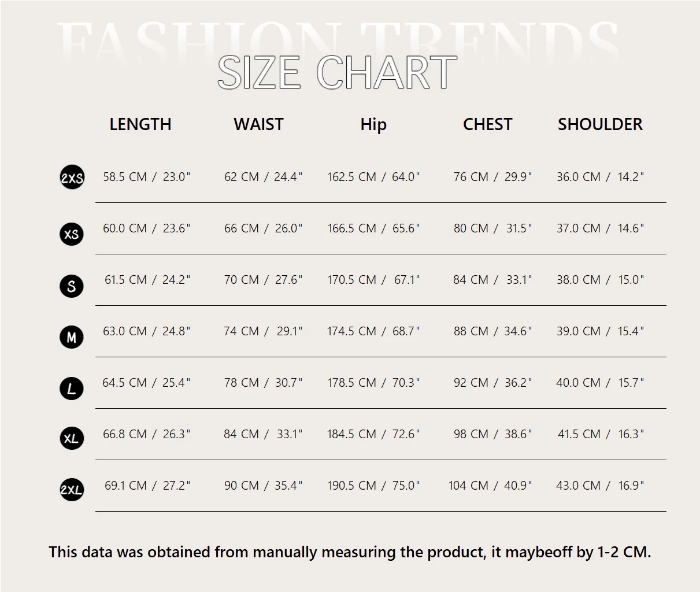Click the CHEST column header
The height and width of the screenshot is (592, 700).
coord(487,124)
